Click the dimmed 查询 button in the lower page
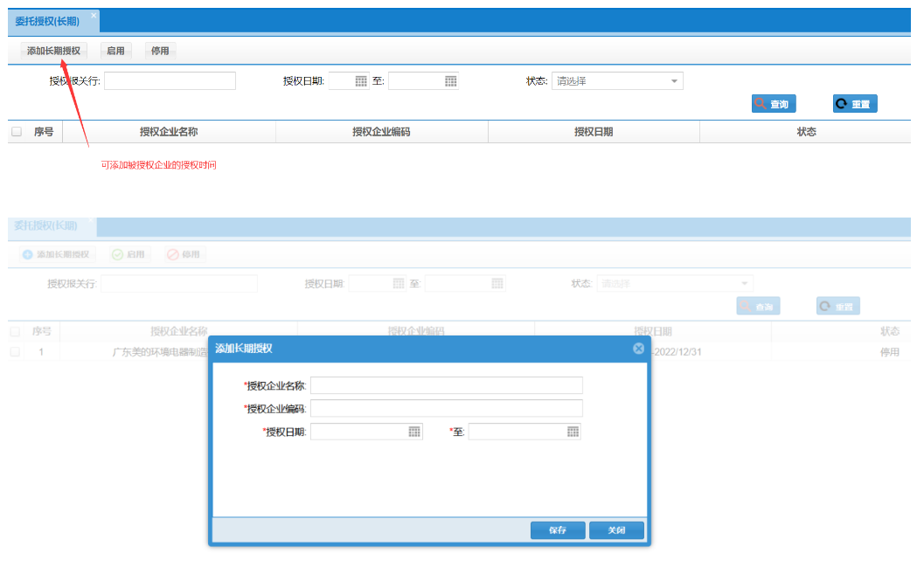Screen dimensions: 924x567 (759, 306)
